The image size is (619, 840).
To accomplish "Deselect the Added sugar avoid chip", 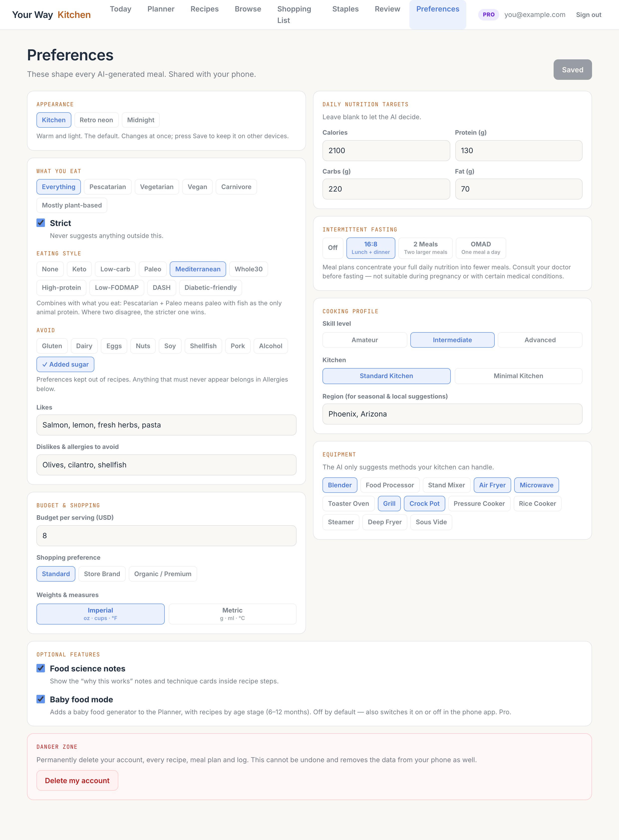I will pyautogui.click(x=65, y=364).
